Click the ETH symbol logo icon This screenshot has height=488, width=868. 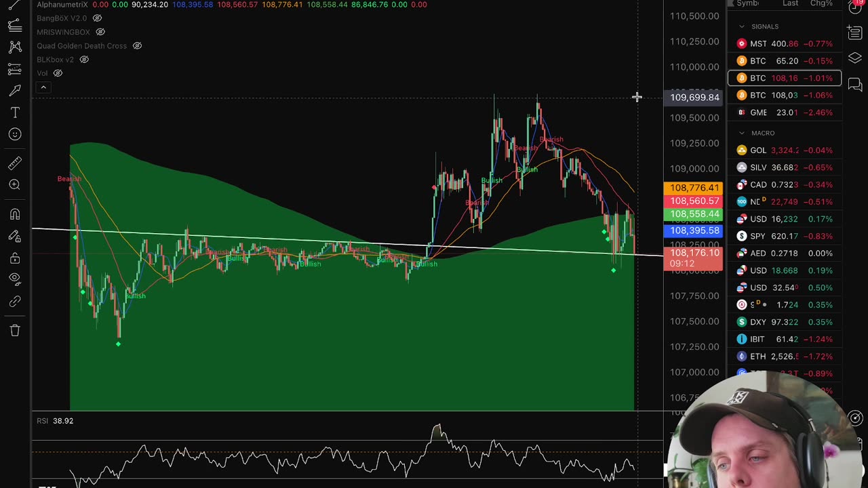pos(741,357)
